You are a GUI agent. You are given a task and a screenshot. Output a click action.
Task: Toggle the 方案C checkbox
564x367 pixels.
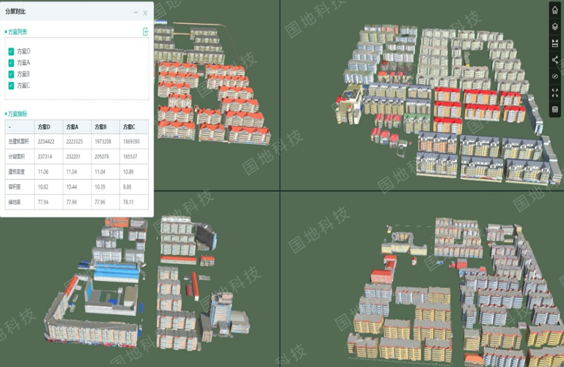pos(11,86)
